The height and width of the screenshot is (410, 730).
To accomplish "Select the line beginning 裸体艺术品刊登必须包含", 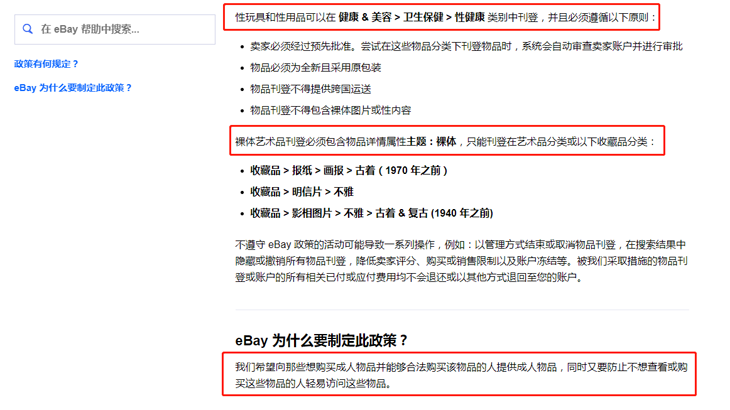I will [445, 142].
